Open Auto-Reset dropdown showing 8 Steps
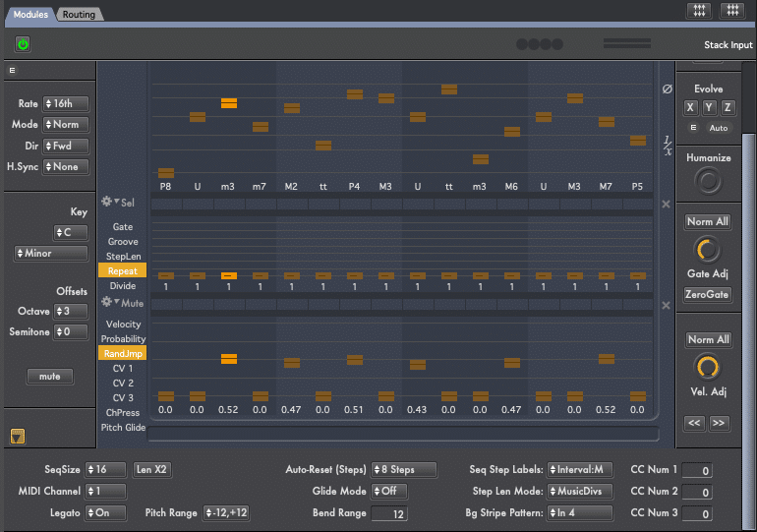Viewport: 757px width, 532px height. coord(404,469)
